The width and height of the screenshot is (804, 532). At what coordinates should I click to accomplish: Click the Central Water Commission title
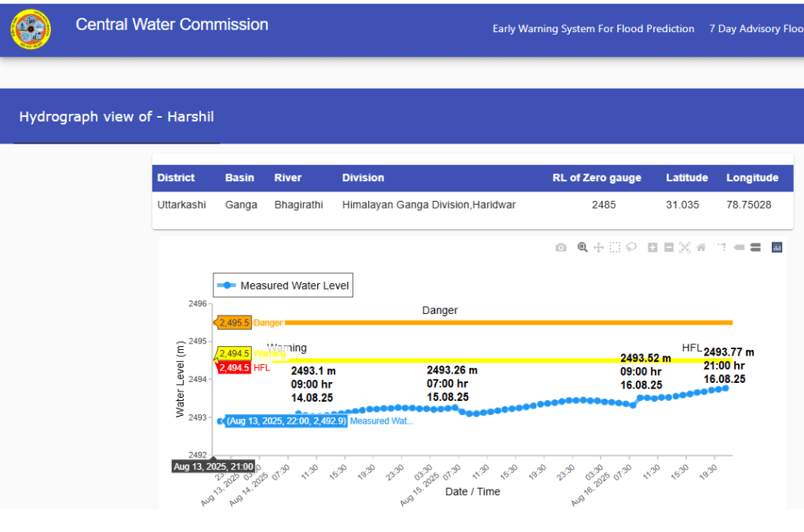click(x=172, y=24)
